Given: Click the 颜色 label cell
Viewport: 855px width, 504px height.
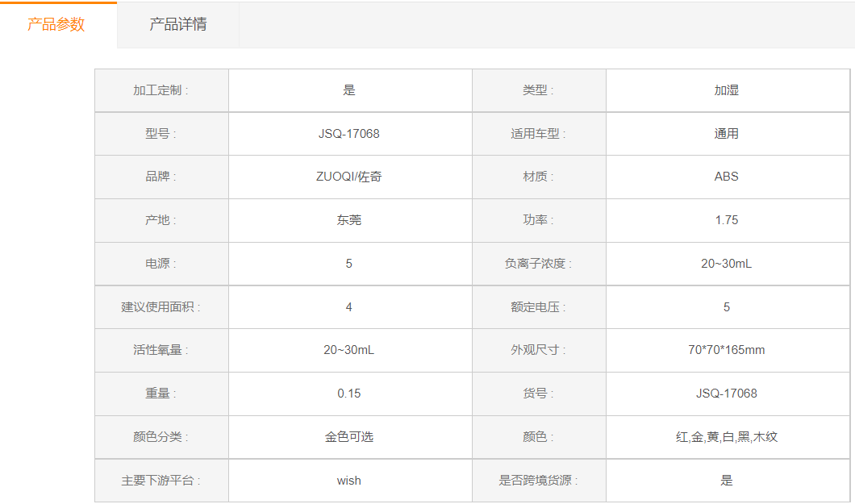Looking at the screenshot, I should point(539,437).
